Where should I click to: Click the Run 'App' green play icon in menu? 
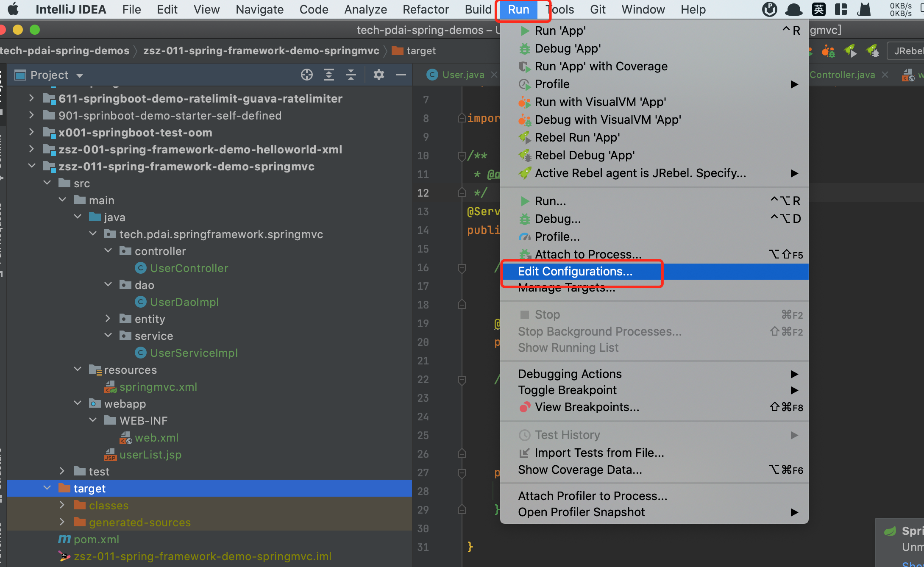click(x=525, y=31)
